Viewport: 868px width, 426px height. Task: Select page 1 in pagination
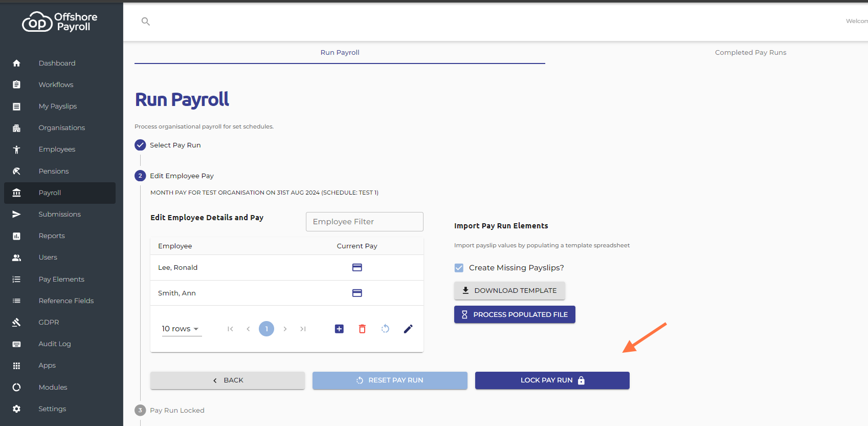(266, 329)
